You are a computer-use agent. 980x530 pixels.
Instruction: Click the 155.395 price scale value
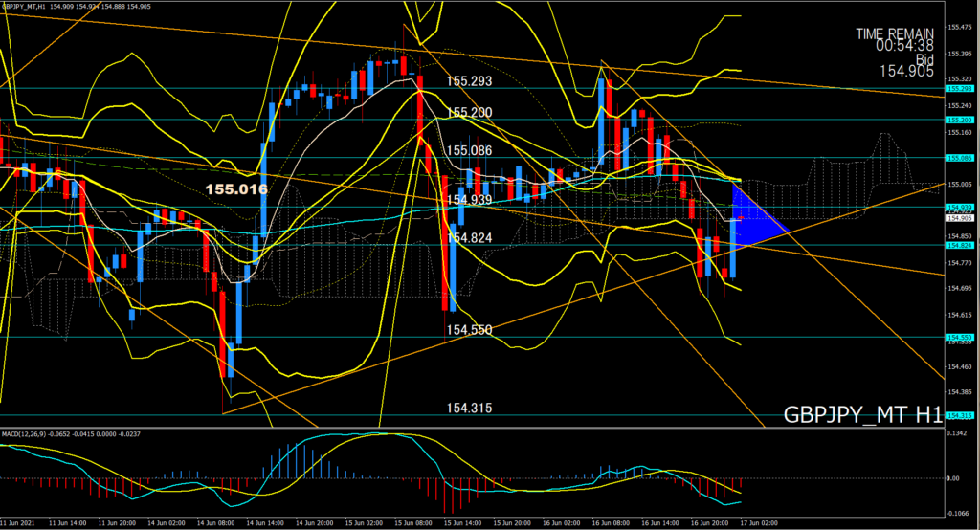coord(959,54)
